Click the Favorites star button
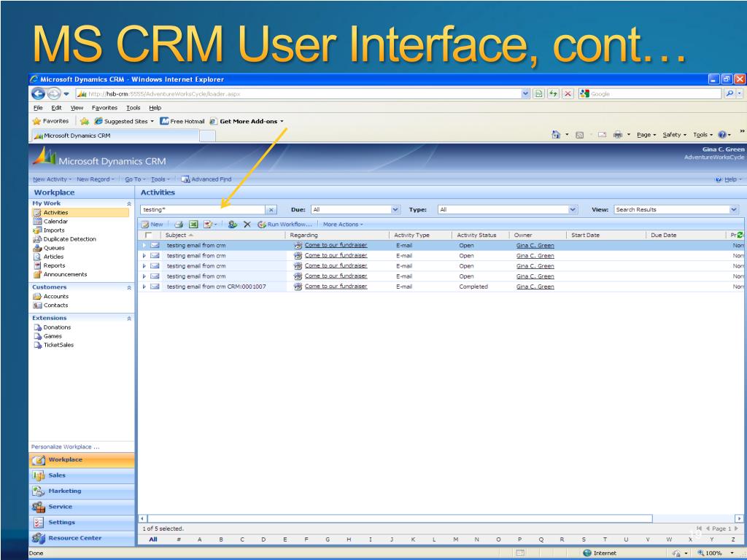 50,121
